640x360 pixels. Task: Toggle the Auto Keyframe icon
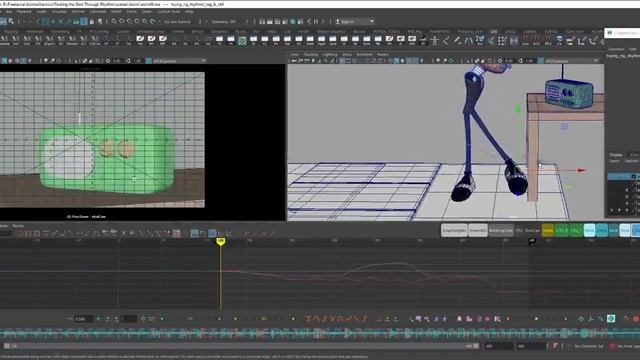(x=555, y=346)
